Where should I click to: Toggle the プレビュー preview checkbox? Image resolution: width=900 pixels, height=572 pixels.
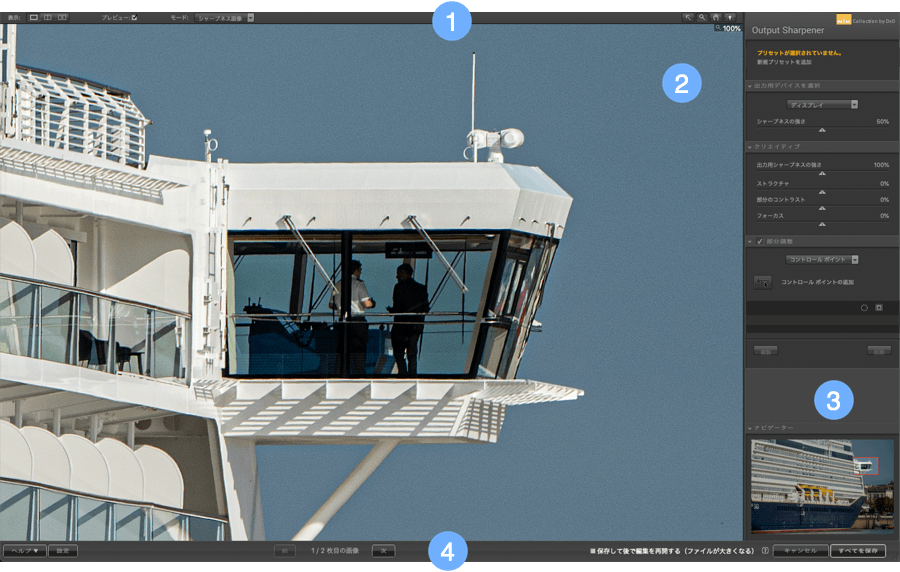(x=134, y=18)
